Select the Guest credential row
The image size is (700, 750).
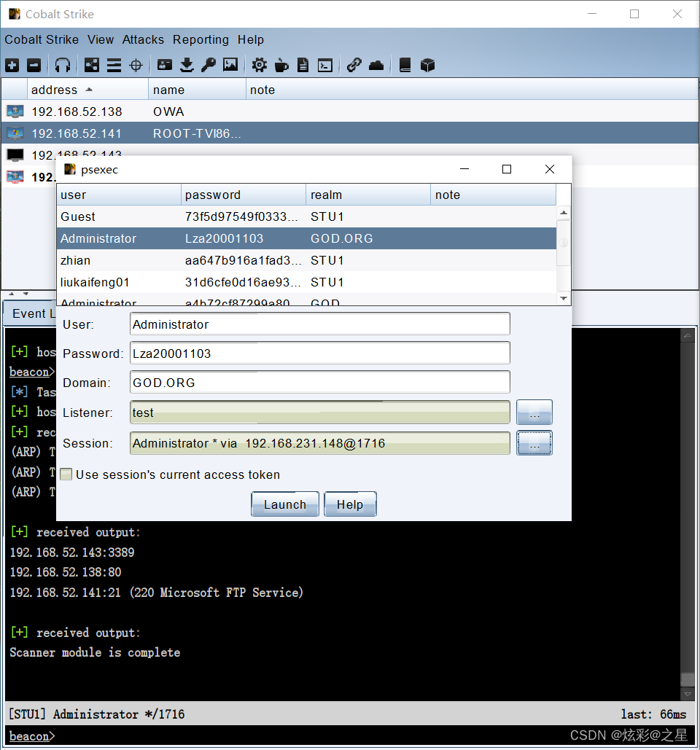point(306,216)
